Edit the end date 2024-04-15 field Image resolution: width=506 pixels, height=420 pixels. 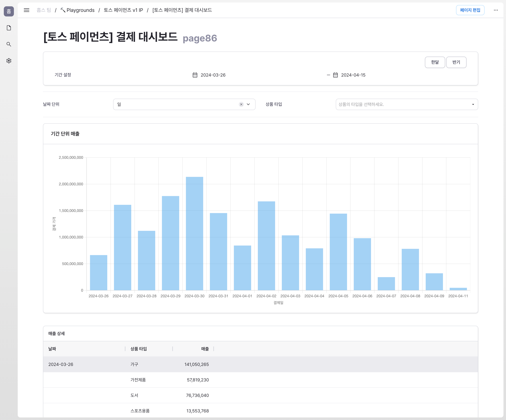click(353, 75)
